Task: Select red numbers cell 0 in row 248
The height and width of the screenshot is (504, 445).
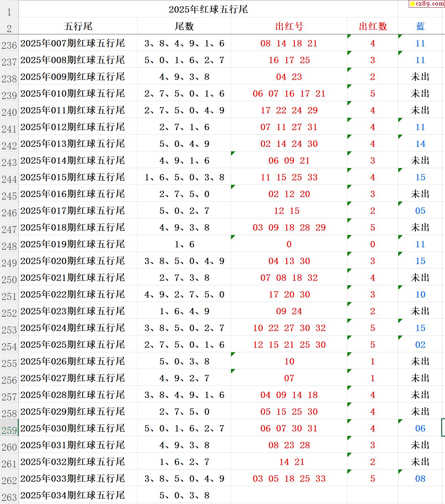Action: (289, 244)
